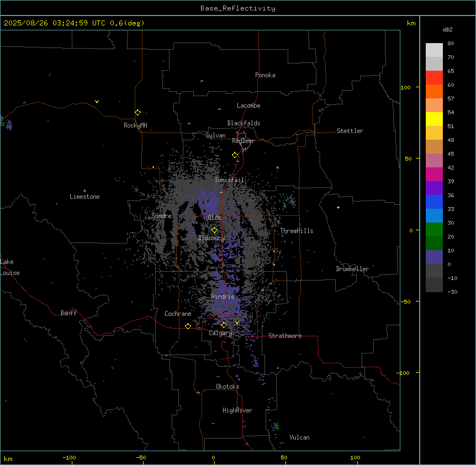Click the white plus marker north of Drumheller
The width and height of the screenshot is (476, 465).
pos(338,207)
